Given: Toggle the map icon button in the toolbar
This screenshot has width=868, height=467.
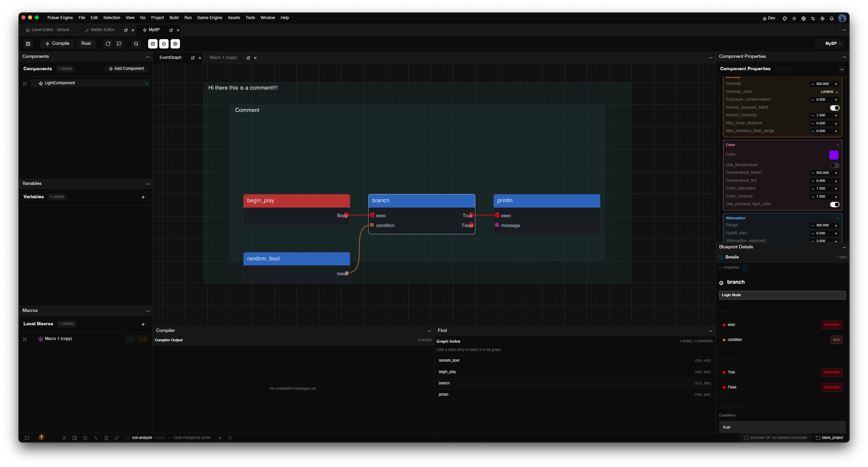Looking at the screenshot, I should pyautogui.click(x=153, y=44).
